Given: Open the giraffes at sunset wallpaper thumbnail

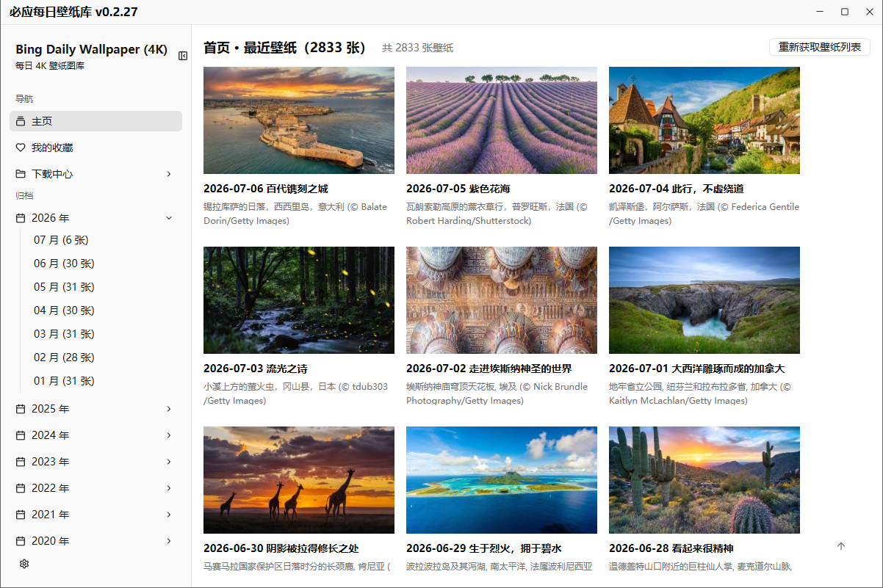Looking at the screenshot, I should (299, 480).
